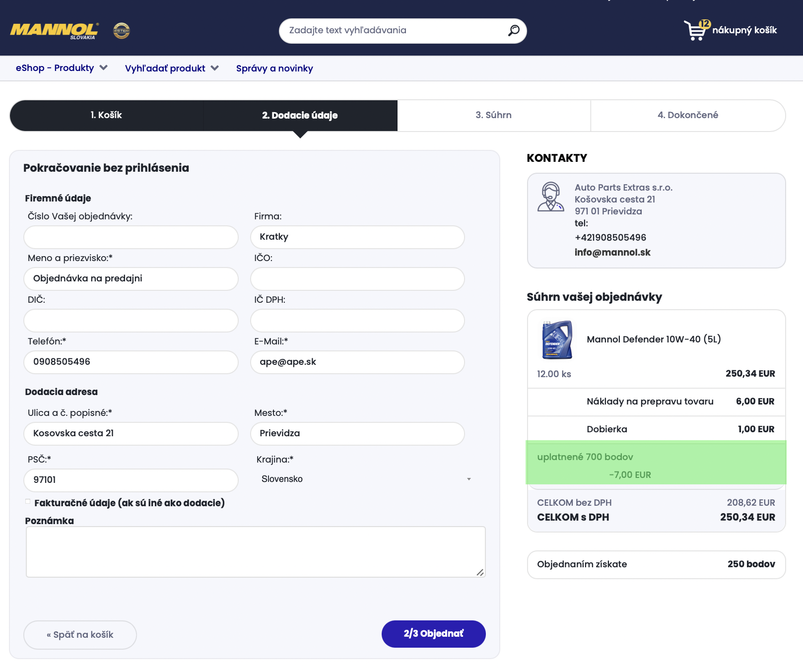Click Dobierka row label

[607, 429]
